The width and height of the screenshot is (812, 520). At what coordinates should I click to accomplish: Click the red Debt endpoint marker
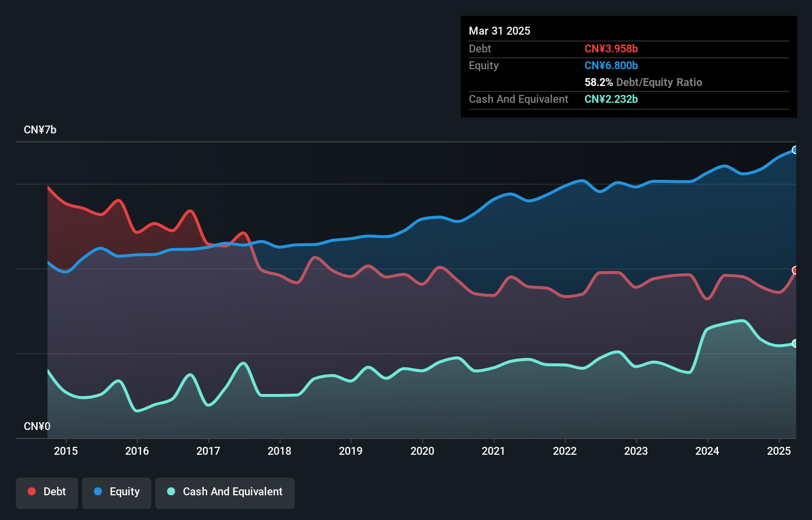click(795, 270)
